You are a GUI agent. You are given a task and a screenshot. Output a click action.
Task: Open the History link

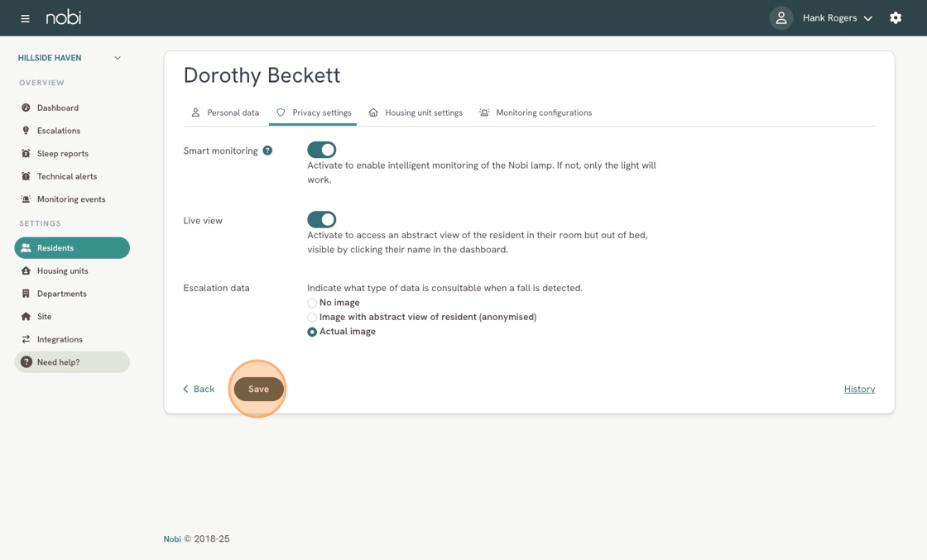tap(859, 389)
